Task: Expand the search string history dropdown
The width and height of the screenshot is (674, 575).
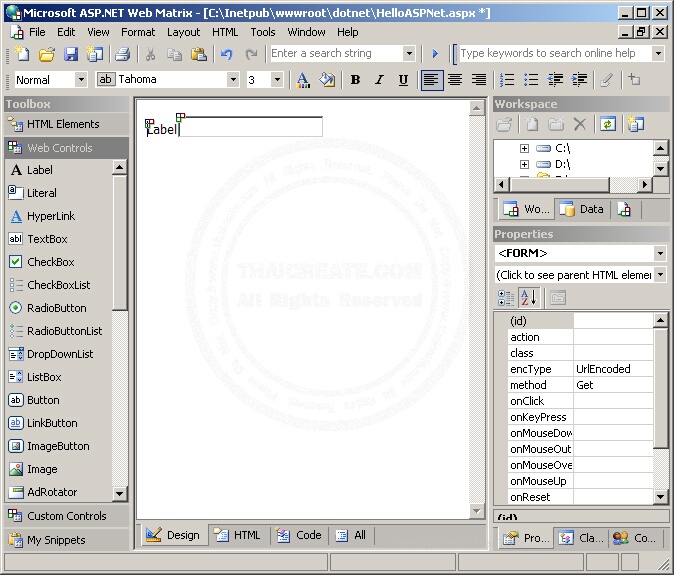Action: point(409,53)
